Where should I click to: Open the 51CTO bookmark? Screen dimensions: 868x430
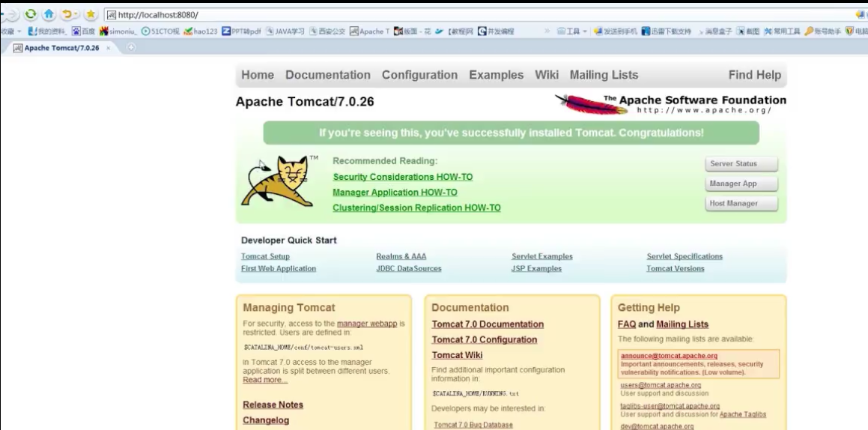[x=160, y=31]
